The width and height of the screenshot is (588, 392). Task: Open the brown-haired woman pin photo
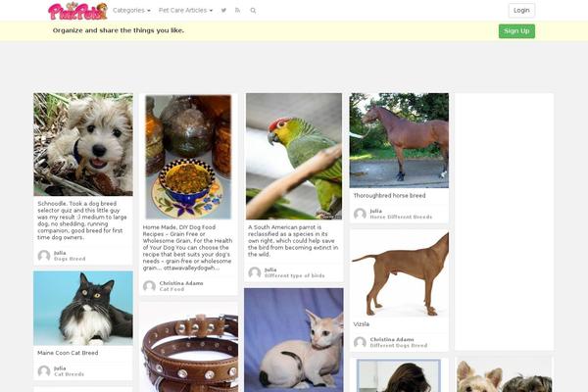(x=399, y=376)
